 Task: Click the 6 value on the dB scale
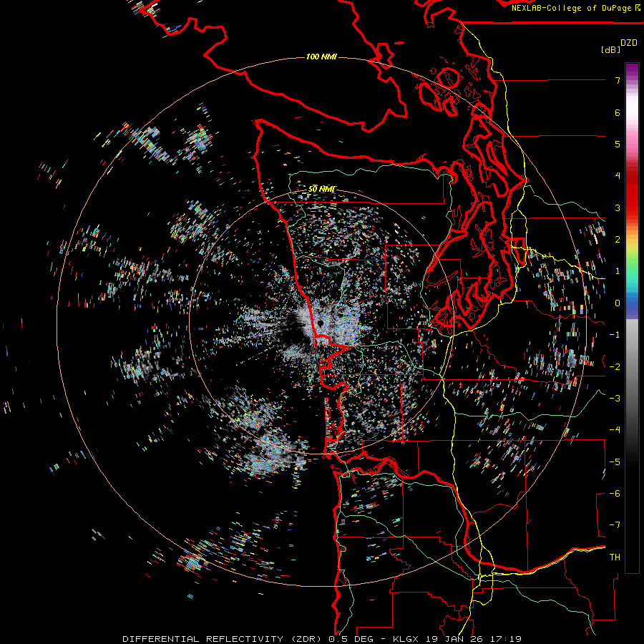point(618,112)
